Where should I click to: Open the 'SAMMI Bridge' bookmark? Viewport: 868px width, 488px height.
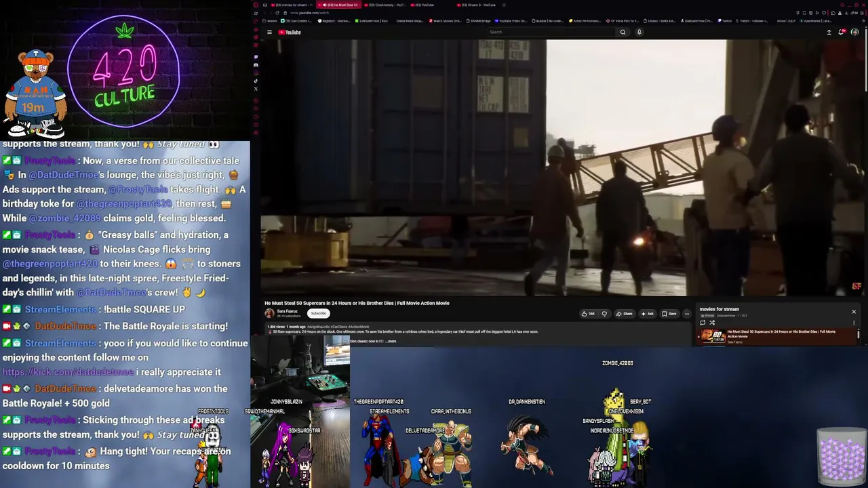477,21
